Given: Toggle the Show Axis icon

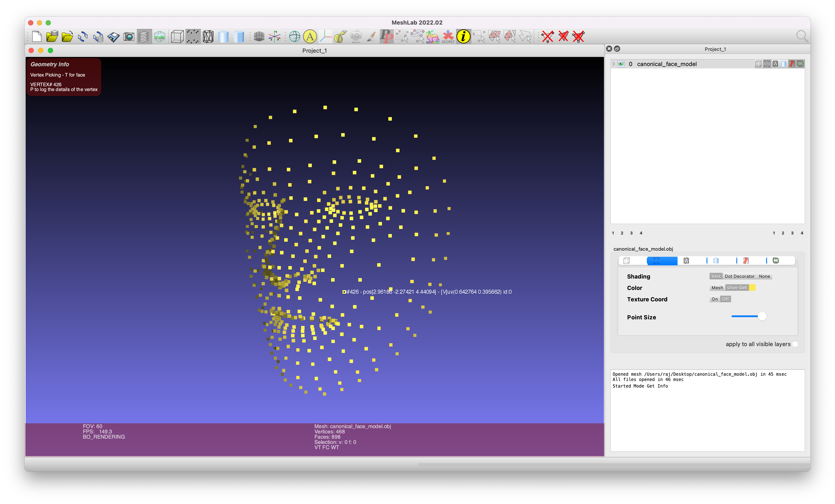Looking at the screenshot, I should 275,37.
